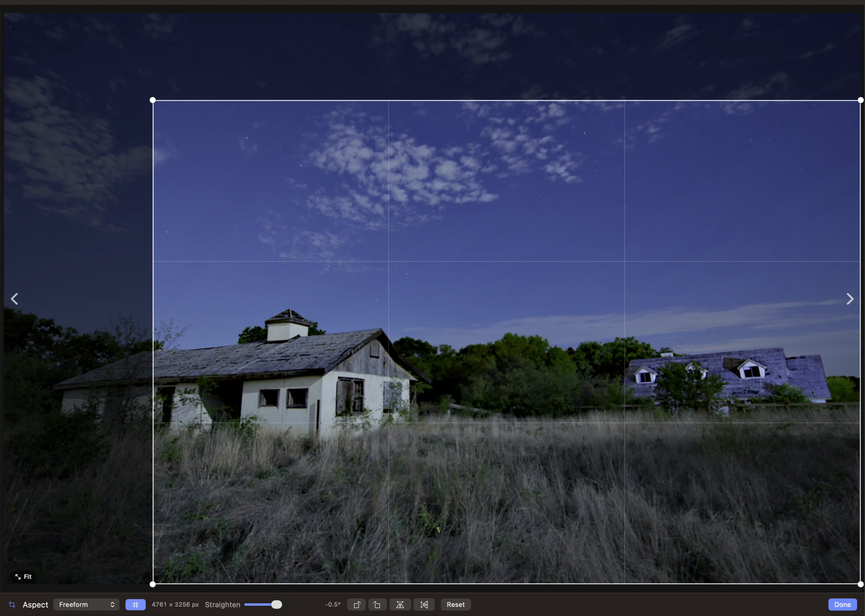Click the Straighten label
Viewport: 865px width, 616px height.
point(222,604)
